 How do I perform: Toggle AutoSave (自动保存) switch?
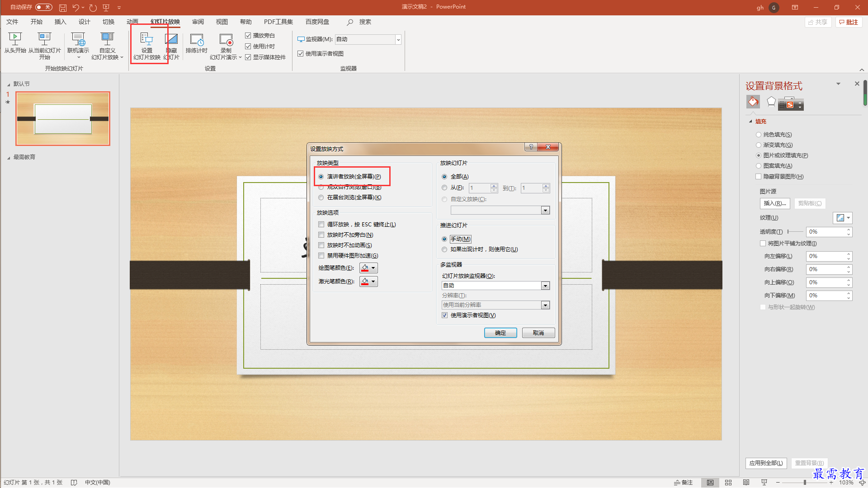pyautogui.click(x=43, y=7)
